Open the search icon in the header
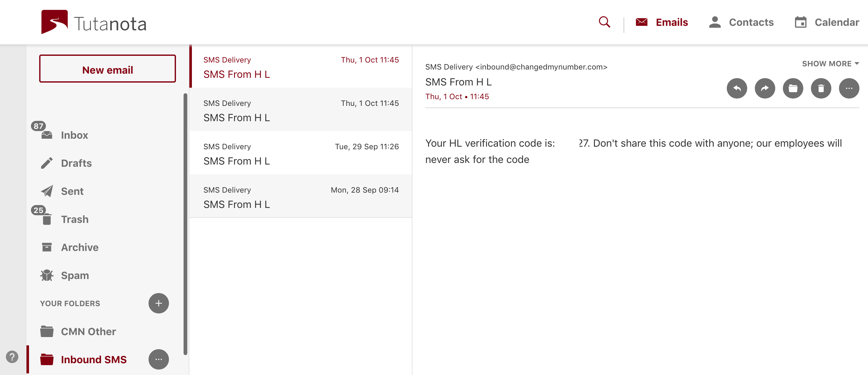868x375 pixels. 604,22
